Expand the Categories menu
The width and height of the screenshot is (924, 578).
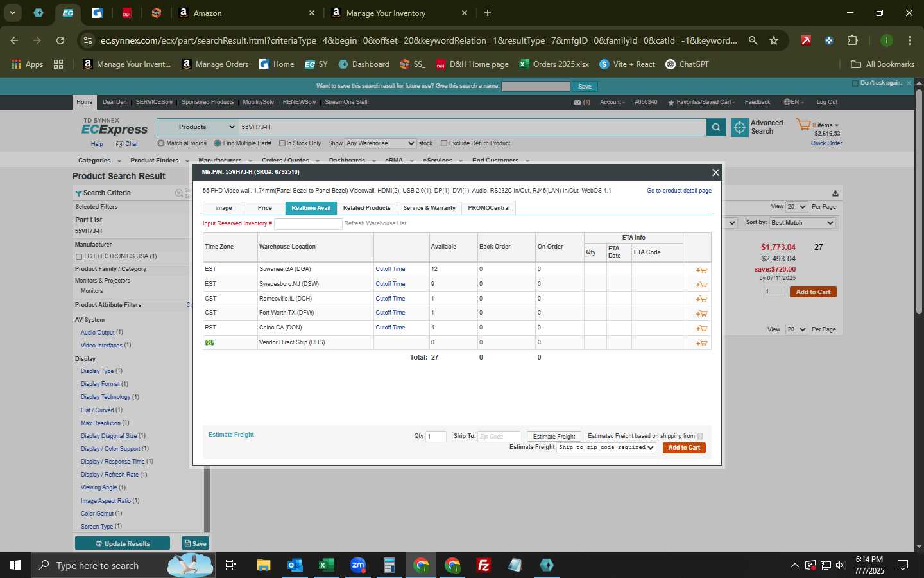[x=99, y=161]
